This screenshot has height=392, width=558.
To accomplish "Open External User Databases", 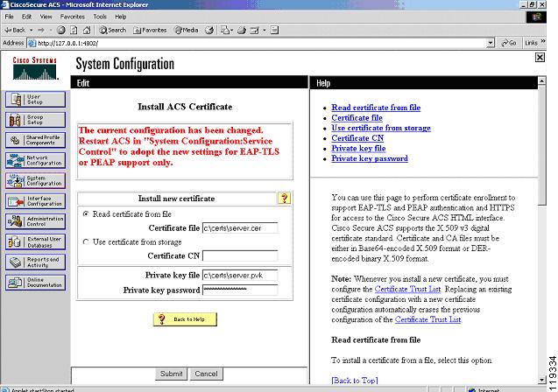I will point(35,242).
